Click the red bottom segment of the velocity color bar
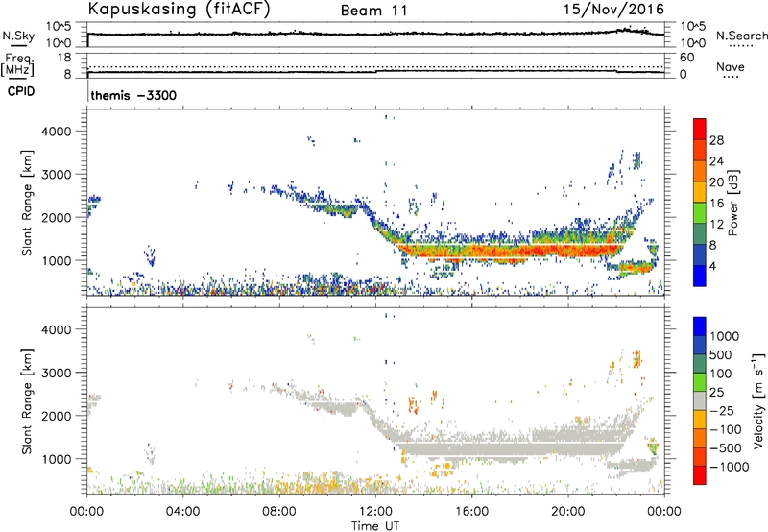 click(700, 475)
